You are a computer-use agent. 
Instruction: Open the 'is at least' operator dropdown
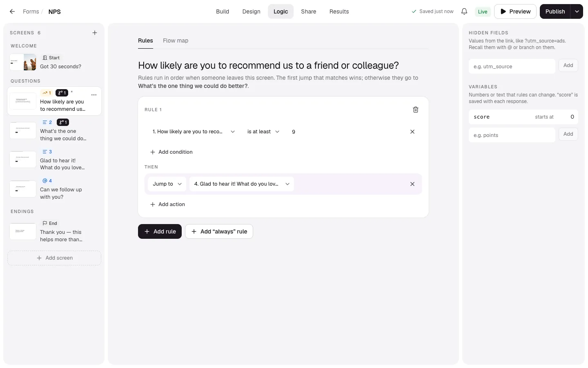(x=263, y=132)
